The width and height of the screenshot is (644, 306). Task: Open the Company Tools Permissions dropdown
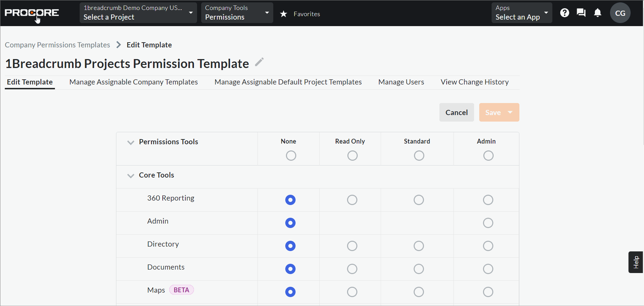click(x=237, y=13)
